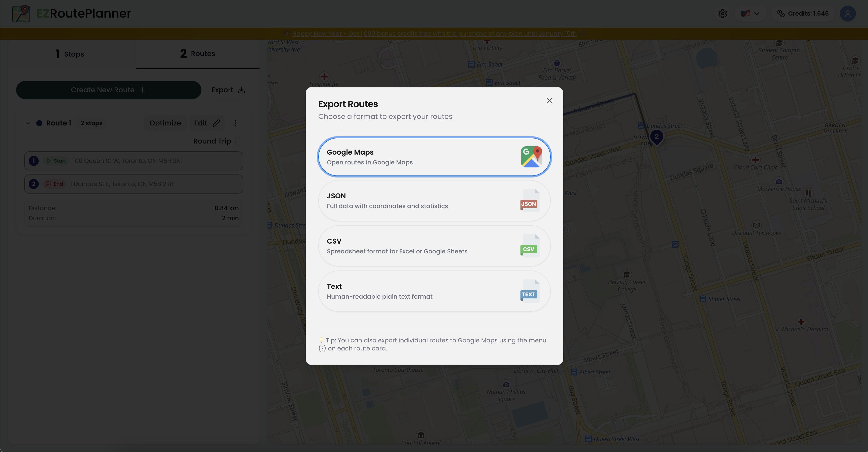The height and width of the screenshot is (452, 868).
Task: Click the end stop address field for Dundas St
Action: click(x=134, y=184)
